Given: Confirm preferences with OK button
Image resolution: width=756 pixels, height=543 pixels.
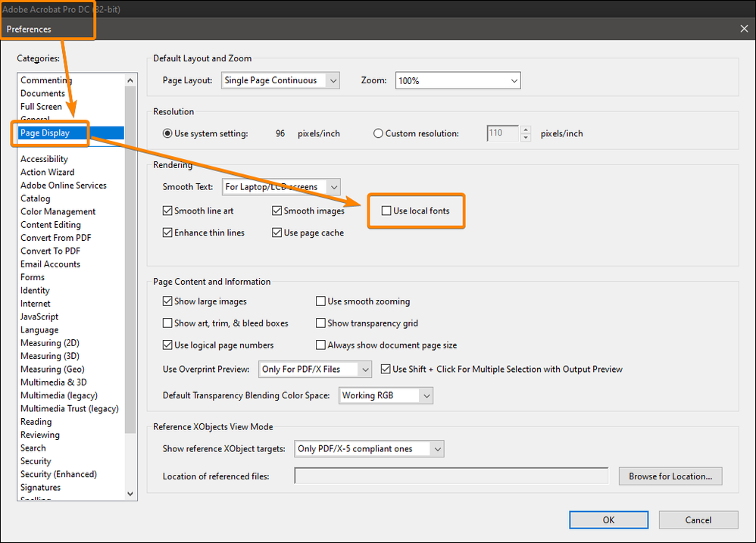Looking at the screenshot, I should pyautogui.click(x=608, y=520).
